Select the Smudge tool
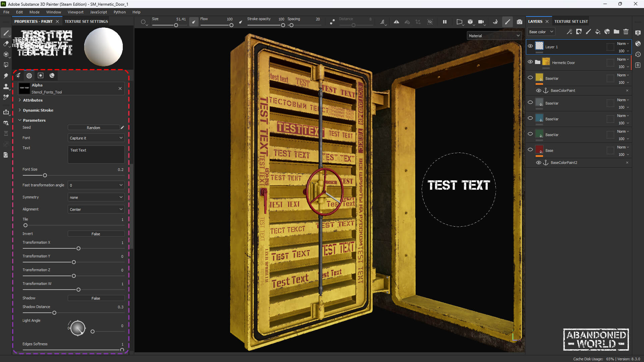 [6, 76]
